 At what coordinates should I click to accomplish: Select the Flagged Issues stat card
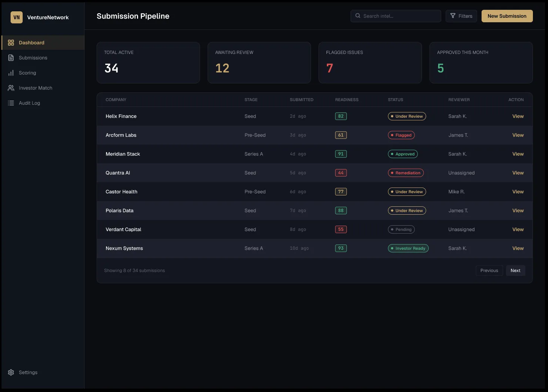coord(370,63)
